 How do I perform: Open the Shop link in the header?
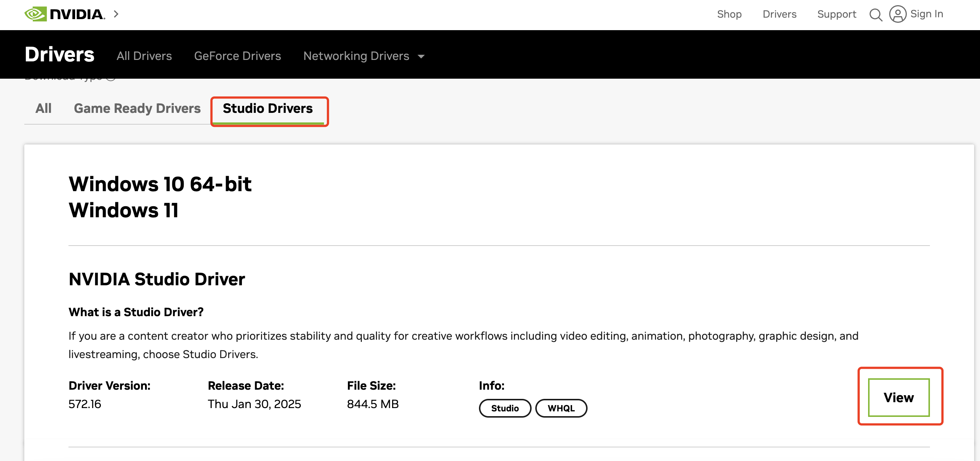[x=729, y=14]
